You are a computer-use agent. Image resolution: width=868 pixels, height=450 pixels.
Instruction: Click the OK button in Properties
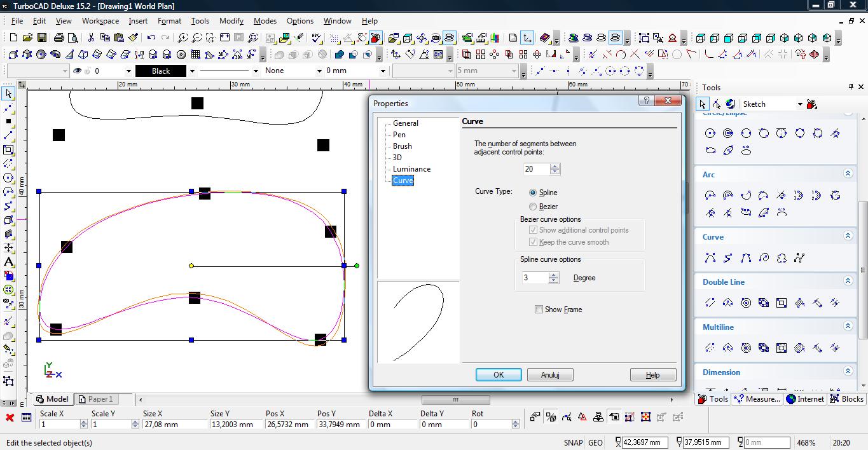(499, 375)
